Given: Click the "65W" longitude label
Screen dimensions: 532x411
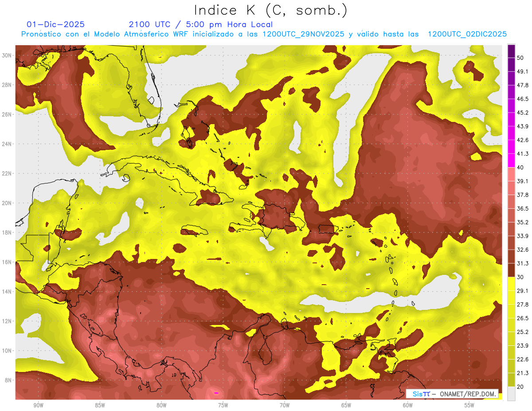Looking at the screenshot, I should coord(346,405).
